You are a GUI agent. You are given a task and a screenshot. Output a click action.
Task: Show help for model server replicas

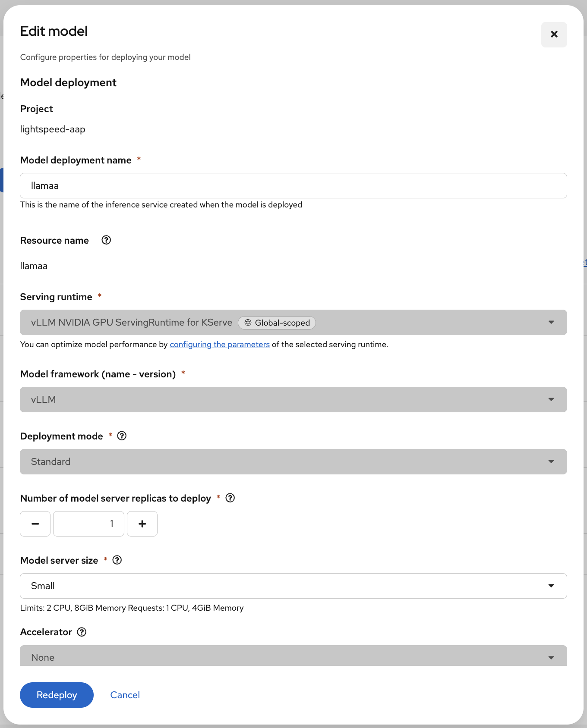230,498
